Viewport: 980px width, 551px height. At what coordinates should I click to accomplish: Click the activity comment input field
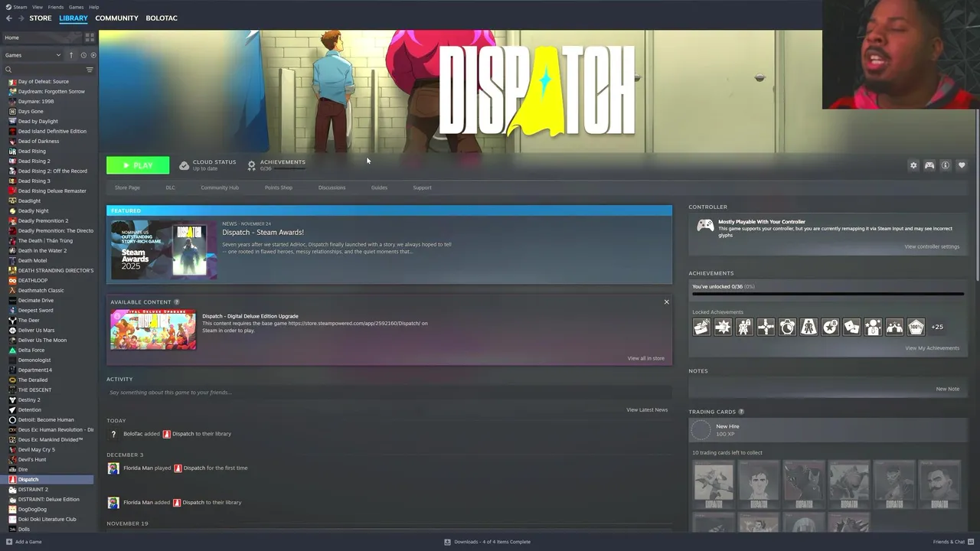pos(389,393)
